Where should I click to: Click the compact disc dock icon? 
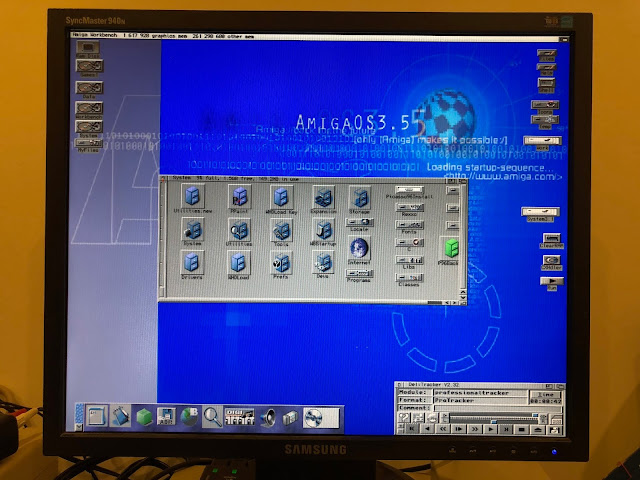[321, 418]
